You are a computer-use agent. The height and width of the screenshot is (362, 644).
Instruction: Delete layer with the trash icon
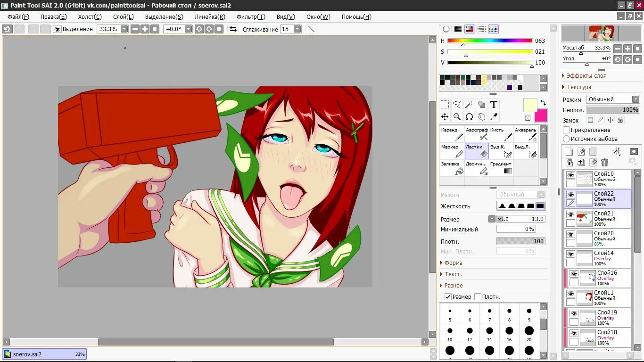(x=605, y=162)
